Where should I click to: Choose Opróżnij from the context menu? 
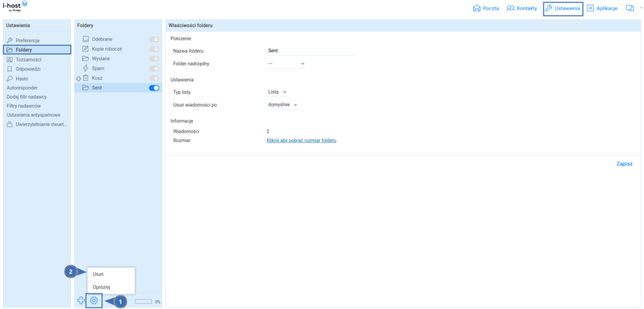pyautogui.click(x=102, y=287)
